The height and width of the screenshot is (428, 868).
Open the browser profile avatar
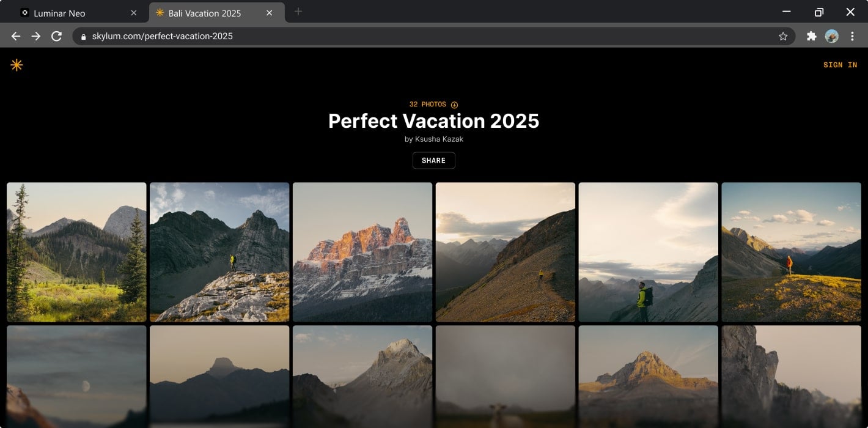click(x=832, y=36)
